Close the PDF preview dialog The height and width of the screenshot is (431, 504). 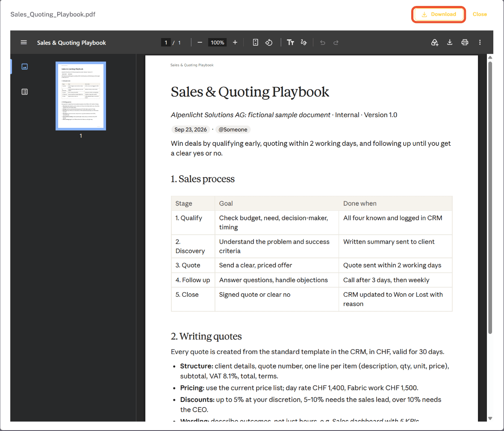(x=480, y=15)
